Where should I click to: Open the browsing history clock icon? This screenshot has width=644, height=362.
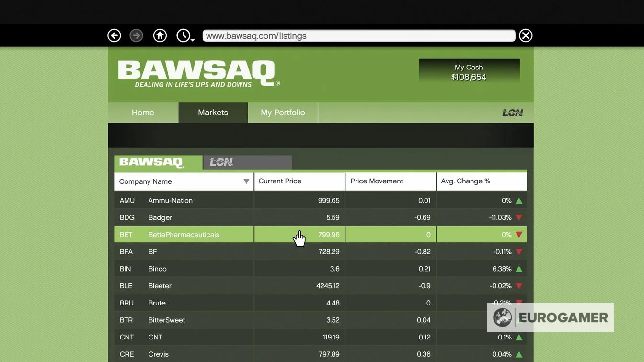(x=183, y=35)
